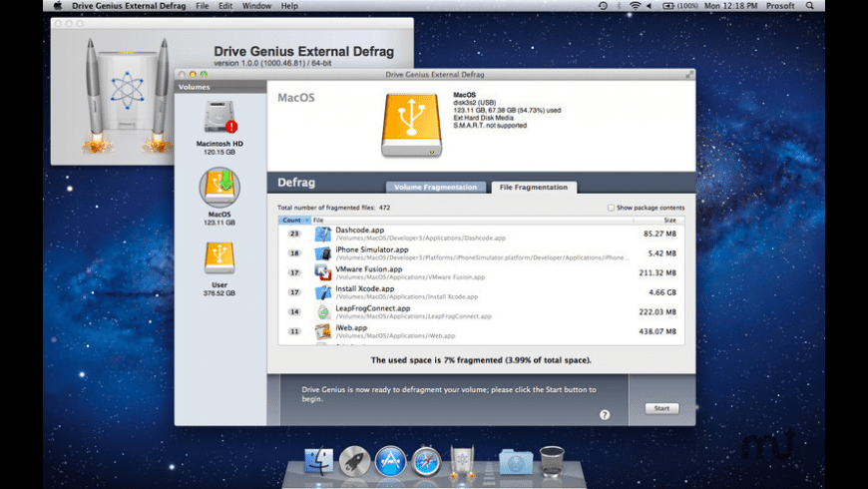Screen dimensions: 868x489
Task: Open App Store from the Dock
Action: 390,461
